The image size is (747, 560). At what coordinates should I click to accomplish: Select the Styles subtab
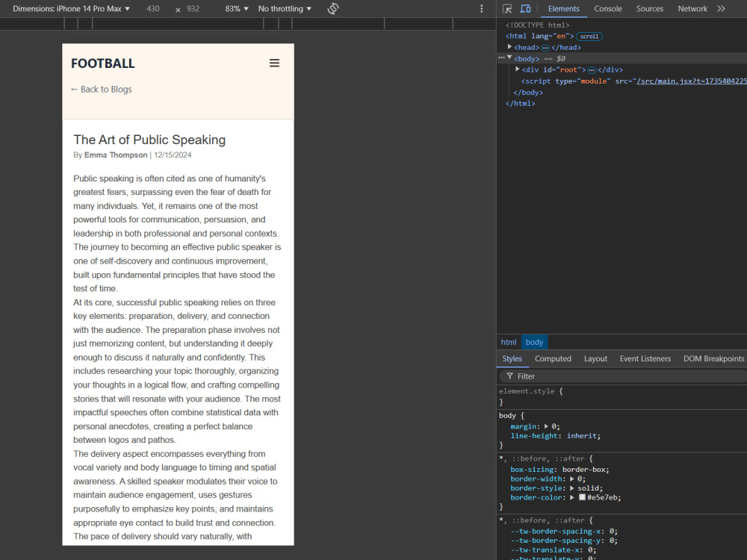point(512,358)
